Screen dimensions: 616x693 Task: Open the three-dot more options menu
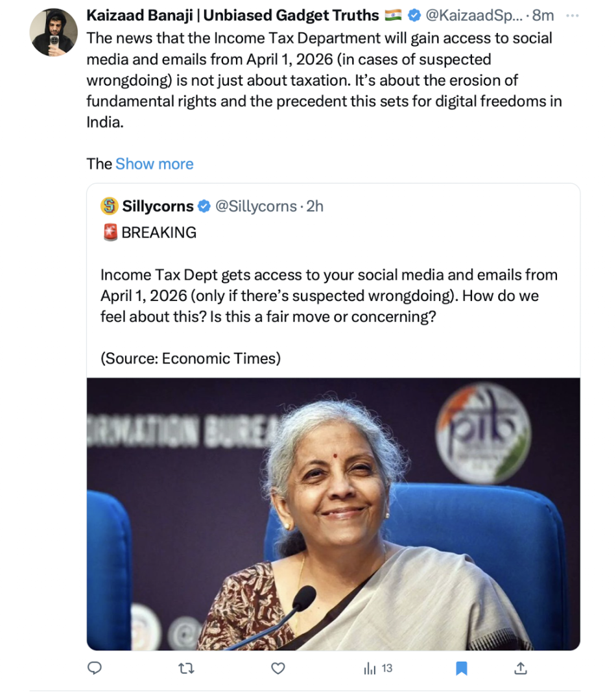click(573, 16)
